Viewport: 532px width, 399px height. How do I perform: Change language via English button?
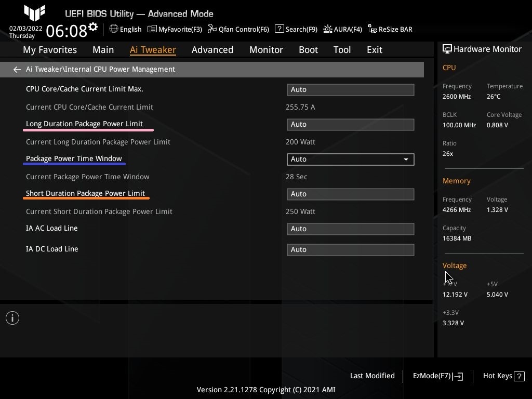click(130, 30)
